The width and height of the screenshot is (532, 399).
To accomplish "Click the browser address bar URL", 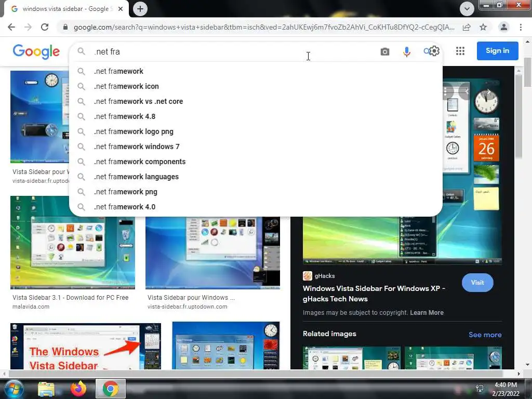I will click(264, 27).
